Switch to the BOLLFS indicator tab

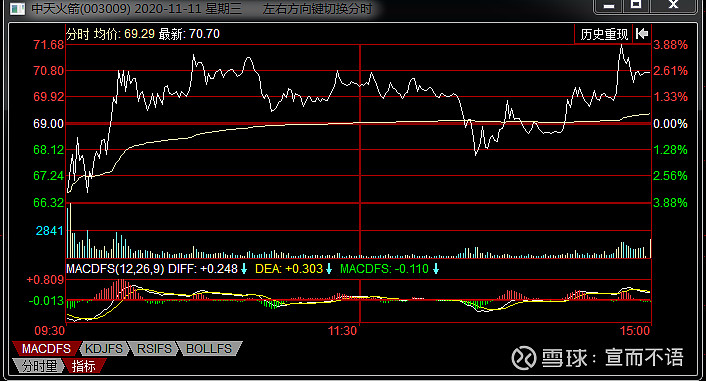coord(209,349)
